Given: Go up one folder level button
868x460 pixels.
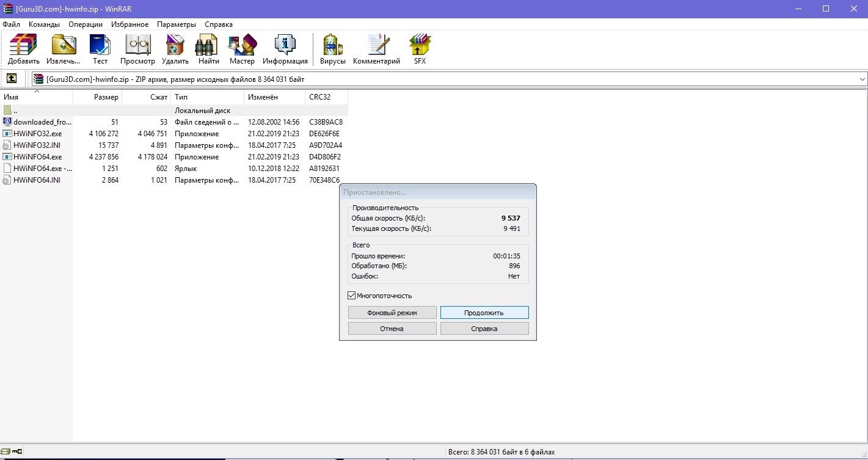Looking at the screenshot, I should [12, 79].
